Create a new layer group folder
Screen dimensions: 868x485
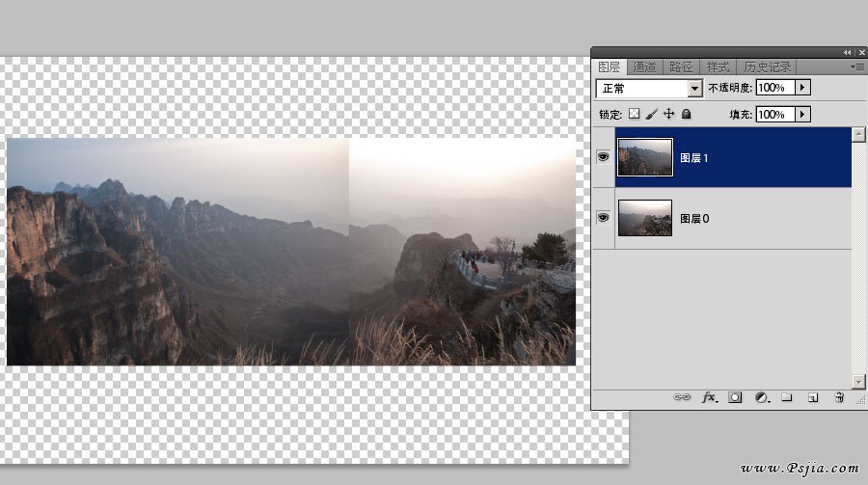(787, 397)
